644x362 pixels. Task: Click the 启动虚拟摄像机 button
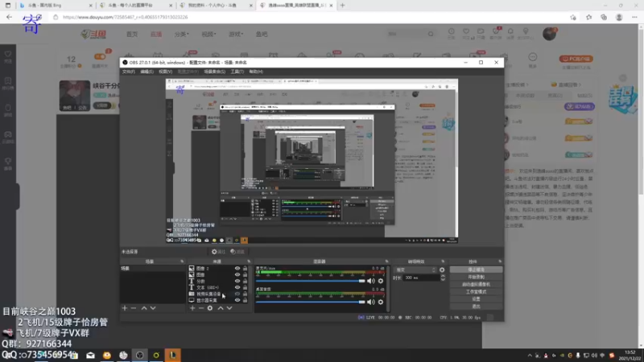[476, 285]
